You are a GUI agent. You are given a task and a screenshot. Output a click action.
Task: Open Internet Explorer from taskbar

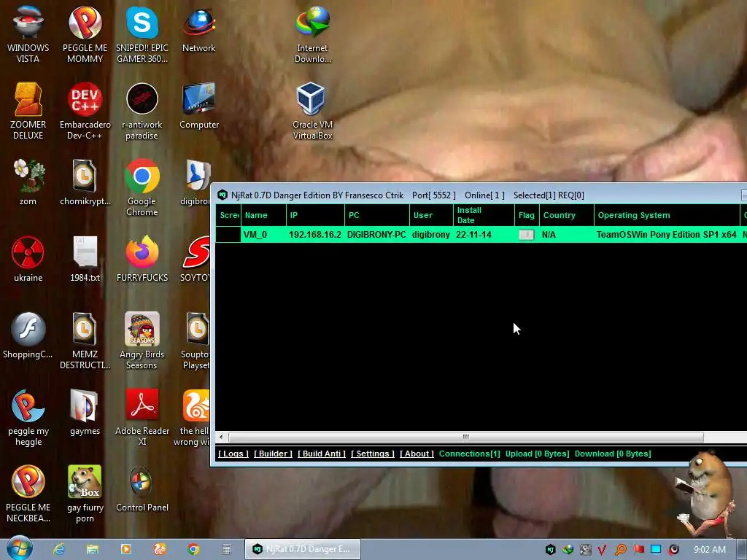pyautogui.click(x=59, y=549)
